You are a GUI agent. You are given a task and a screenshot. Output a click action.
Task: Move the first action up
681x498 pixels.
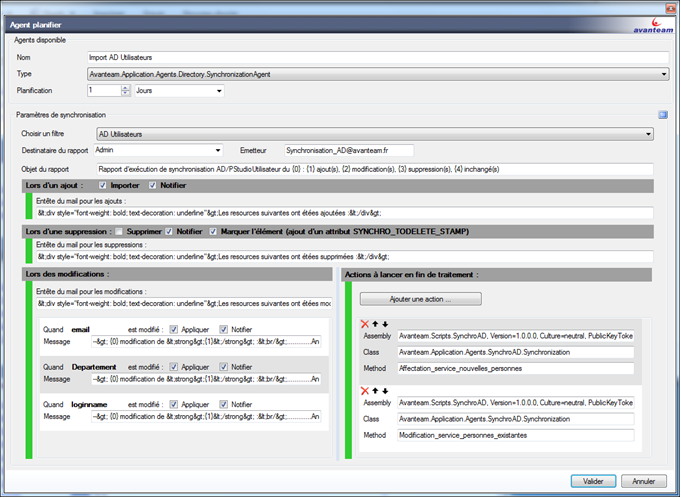coord(375,324)
